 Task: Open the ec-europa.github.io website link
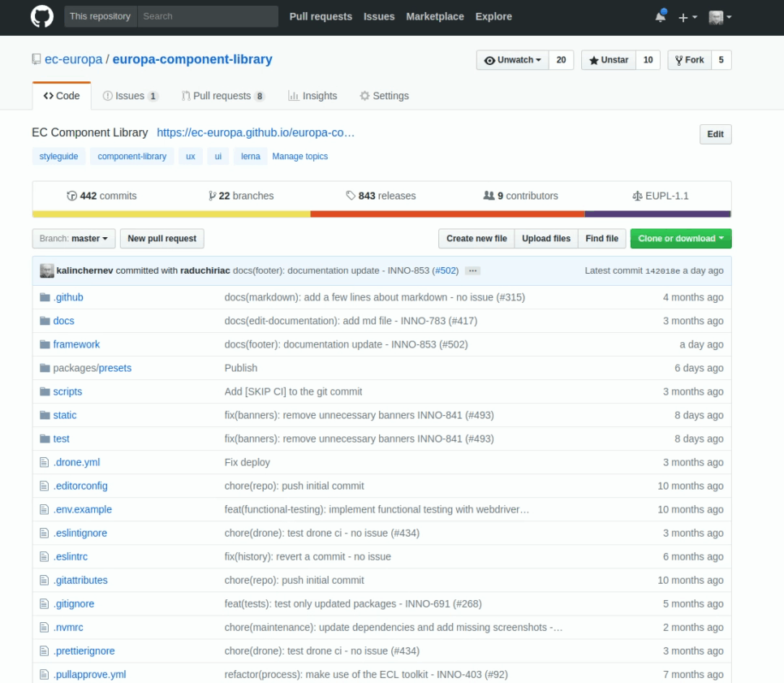pos(256,132)
